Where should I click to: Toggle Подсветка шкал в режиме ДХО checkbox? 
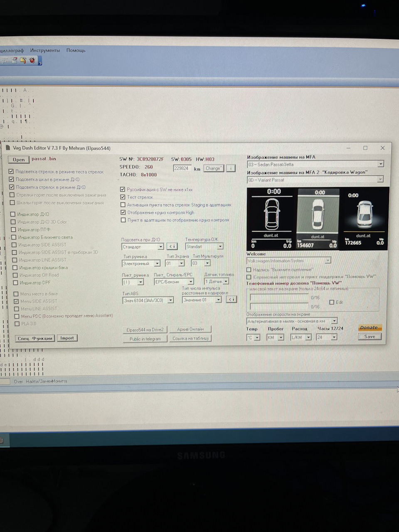(11, 179)
